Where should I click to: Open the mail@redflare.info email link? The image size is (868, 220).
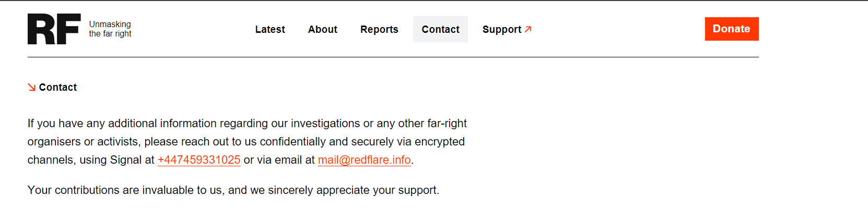pos(364,160)
